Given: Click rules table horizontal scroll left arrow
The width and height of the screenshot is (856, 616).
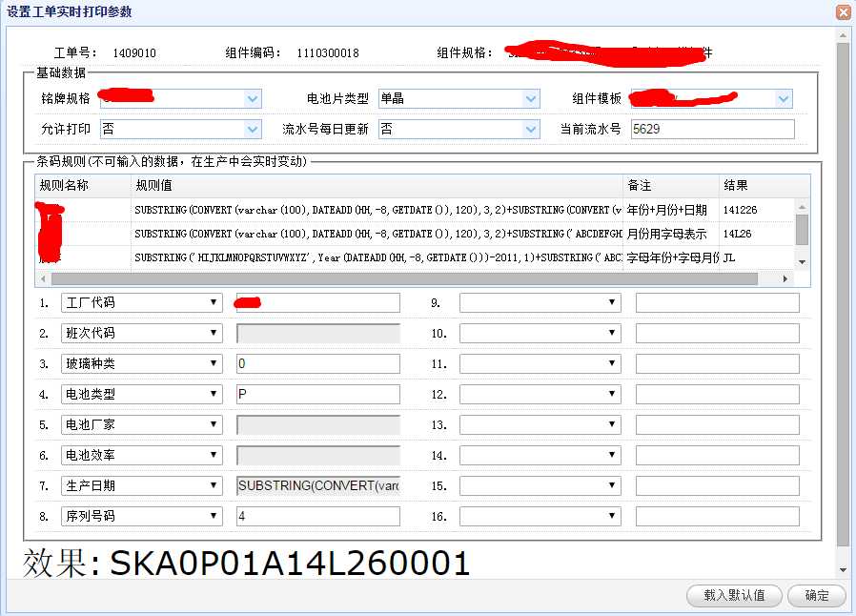Looking at the screenshot, I should pyautogui.click(x=43, y=278).
